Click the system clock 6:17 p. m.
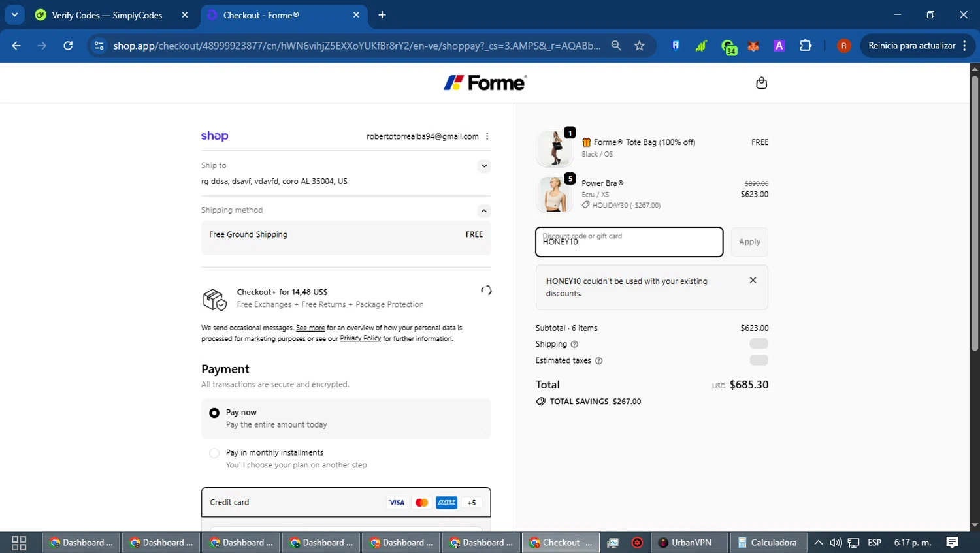Viewport: 980px width, 553px height. [x=913, y=543]
